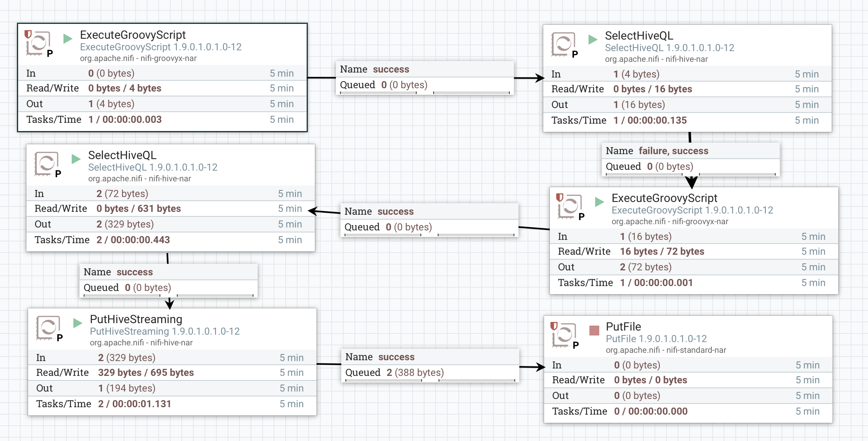Image resolution: width=868 pixels, height=441 pixels.
Task: Click primary node P on SelectHiveQL writing 631 bytes
Action: 58,174
